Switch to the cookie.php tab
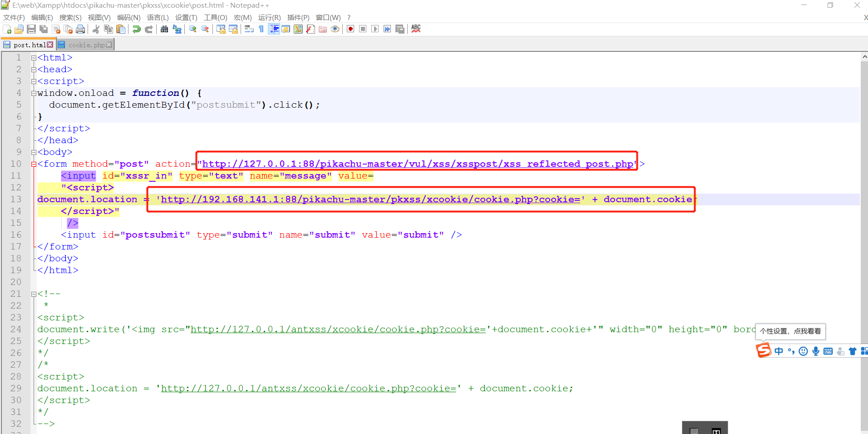 pyautogui.click(x=86, y=45)
